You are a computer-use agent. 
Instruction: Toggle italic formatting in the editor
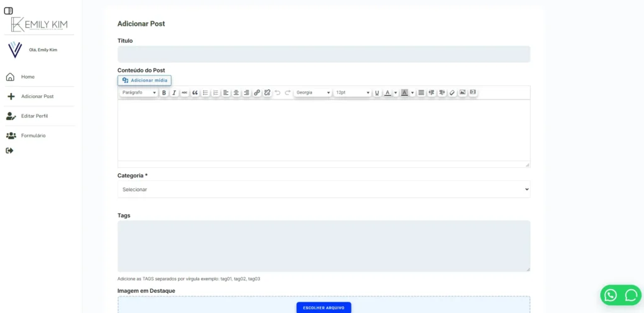(x=174, y=93)
